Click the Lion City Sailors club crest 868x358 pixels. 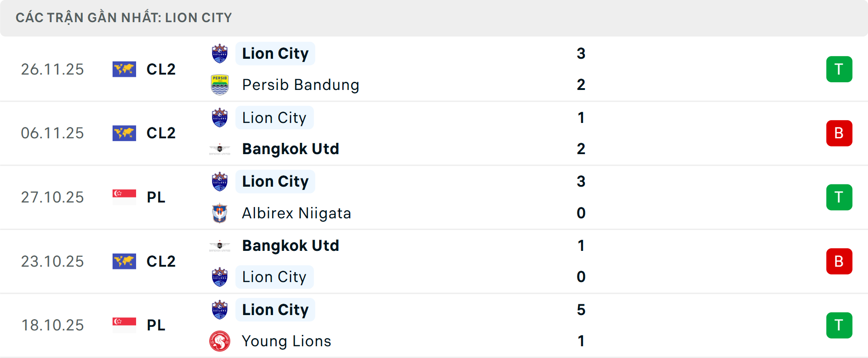coord(220,53)
